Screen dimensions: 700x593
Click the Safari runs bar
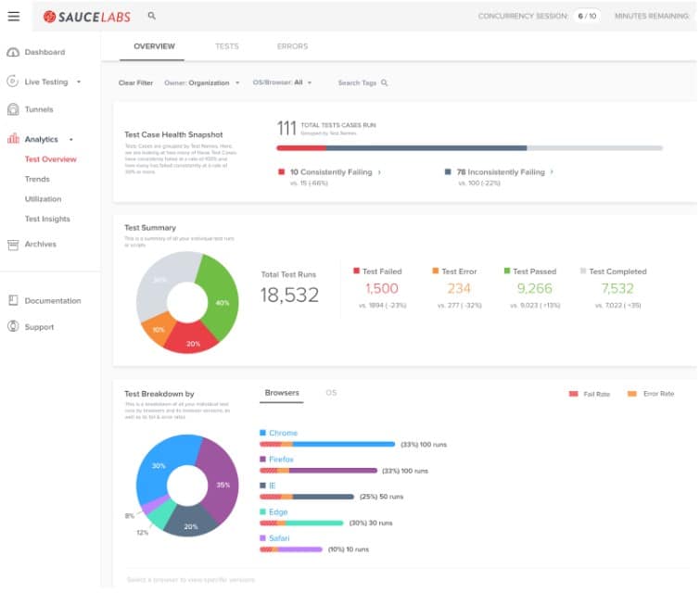[x=291, y=549]
